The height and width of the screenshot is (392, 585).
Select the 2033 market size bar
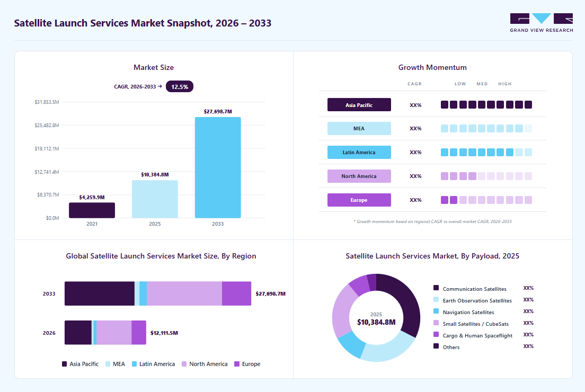pyautogui.click(x=218, y=167)
